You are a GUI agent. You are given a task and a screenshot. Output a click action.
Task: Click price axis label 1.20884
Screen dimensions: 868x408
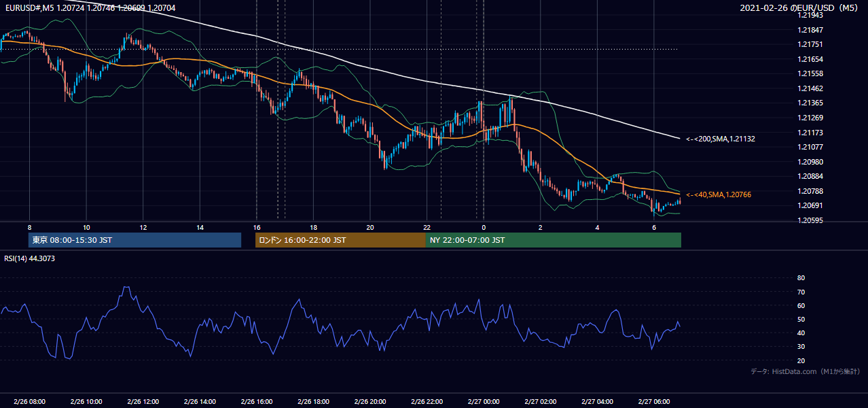pyautogui.click(x=810, y=176)
